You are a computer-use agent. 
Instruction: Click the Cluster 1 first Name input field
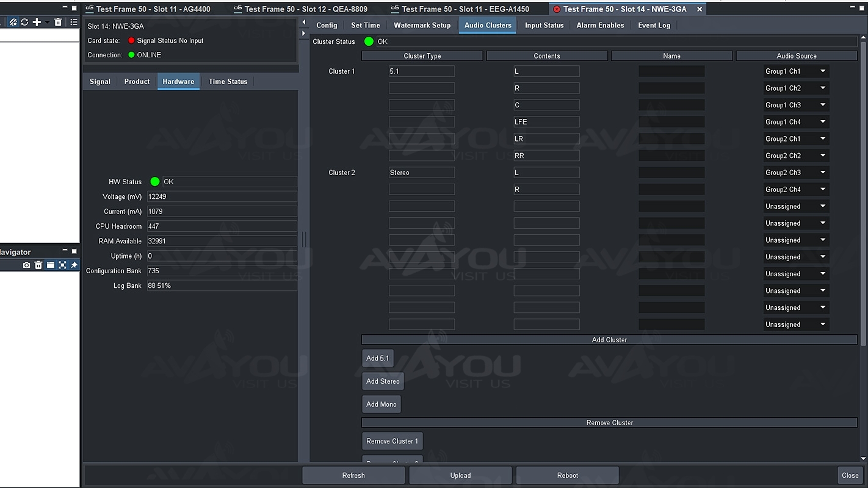click(x=671, y=71)
